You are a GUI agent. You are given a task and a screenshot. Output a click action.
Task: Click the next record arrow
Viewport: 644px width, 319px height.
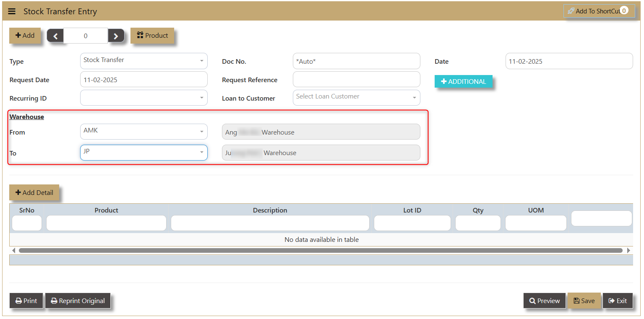click(x=116, y=36)
